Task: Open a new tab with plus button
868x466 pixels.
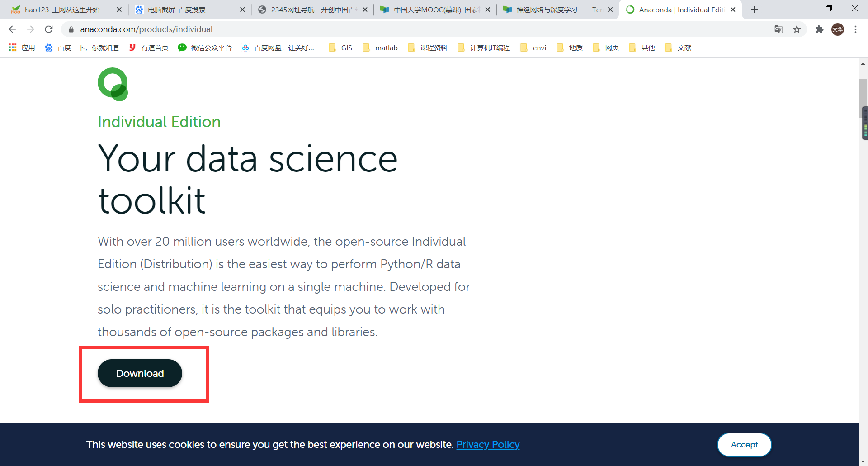Action: click(754, 10)
